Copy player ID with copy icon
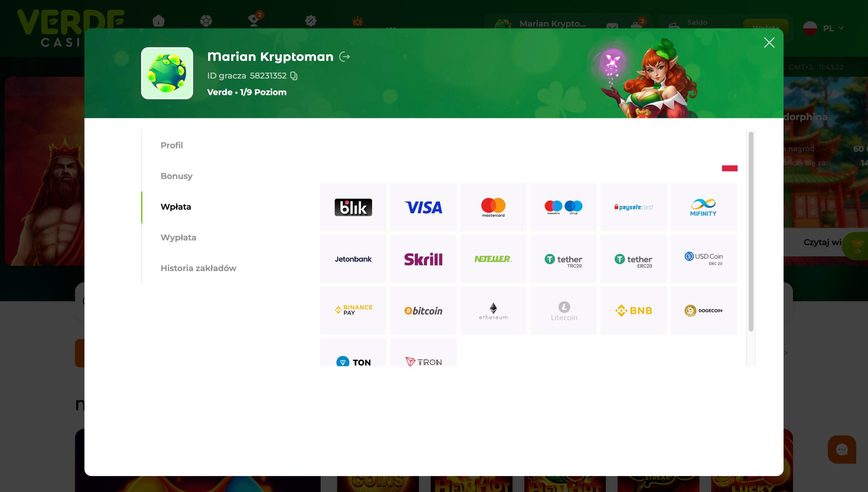 (294, 76)
